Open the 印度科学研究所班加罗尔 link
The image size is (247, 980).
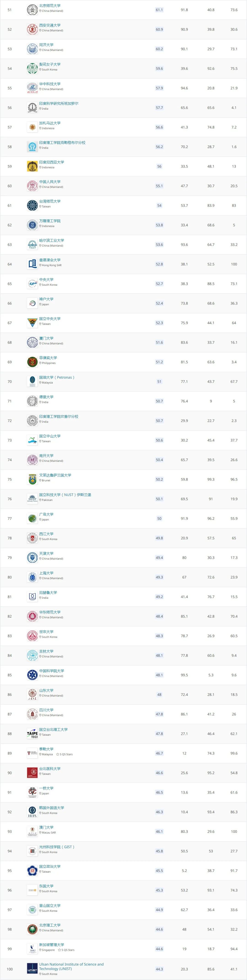(59, 103)
